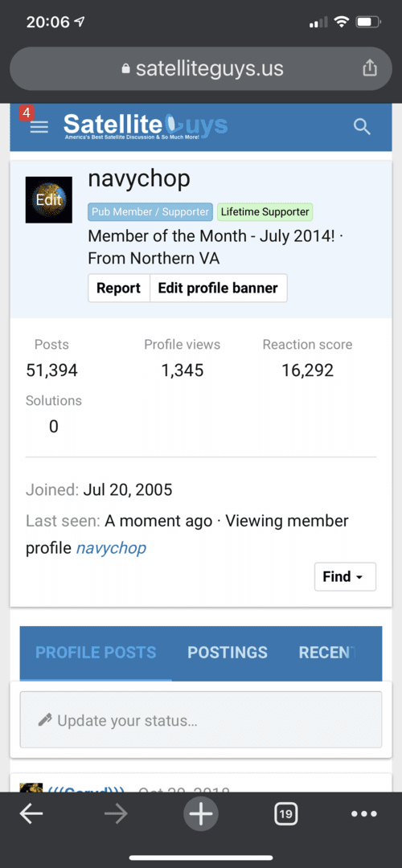Open the browser three-dots menu
This screenshot has height=868, width=402.
click(364, 813)
